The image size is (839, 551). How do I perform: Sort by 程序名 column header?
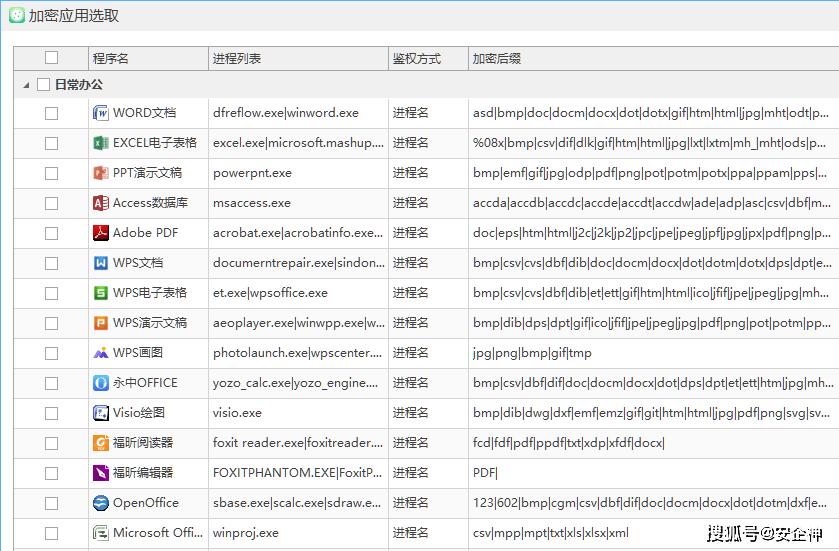[111, 59]
